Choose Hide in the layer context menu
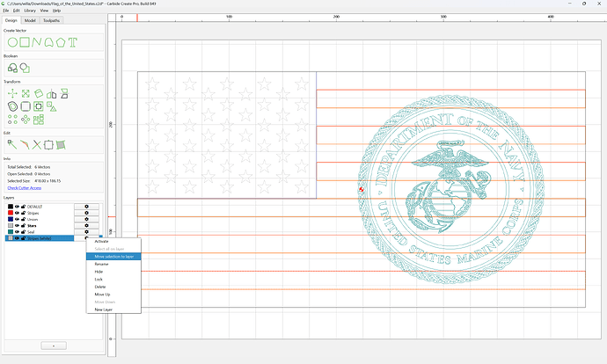This screenshot has height=364, width=607. (113, 272)
